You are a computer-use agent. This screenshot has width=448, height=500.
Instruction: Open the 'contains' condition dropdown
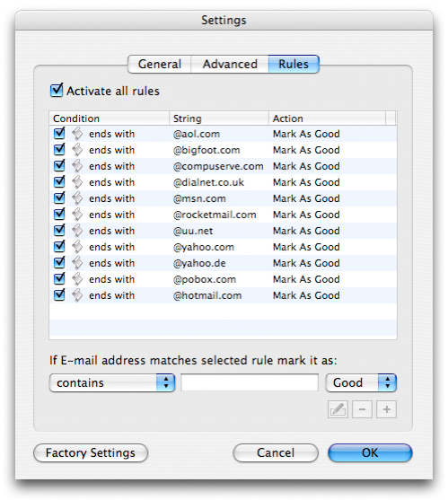(x=112, y=382)
